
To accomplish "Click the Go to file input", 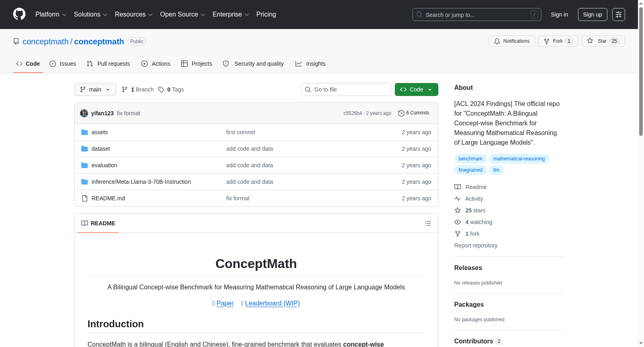I will (x=346, y=89).
